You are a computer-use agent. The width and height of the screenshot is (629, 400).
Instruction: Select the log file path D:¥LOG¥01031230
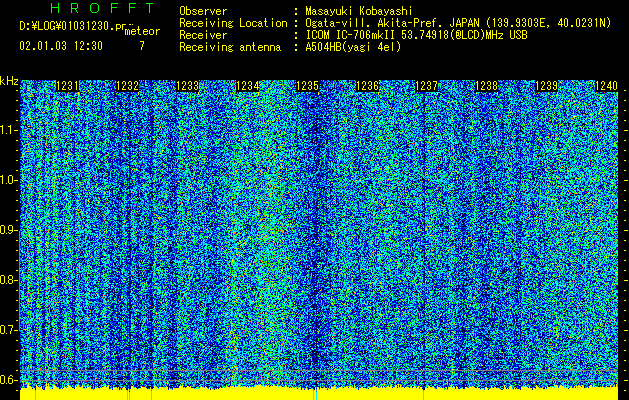pyautogui.click(x=67, y=26)
